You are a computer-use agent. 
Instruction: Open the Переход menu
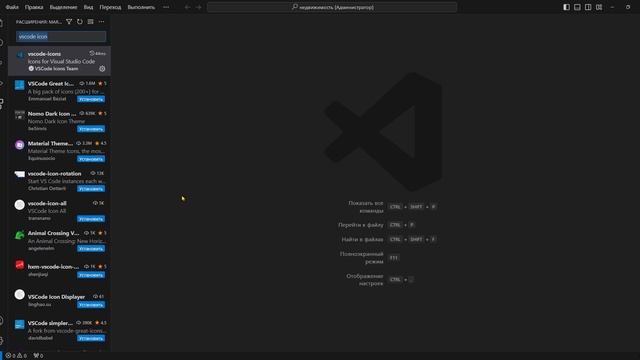[x=110, y=7]
